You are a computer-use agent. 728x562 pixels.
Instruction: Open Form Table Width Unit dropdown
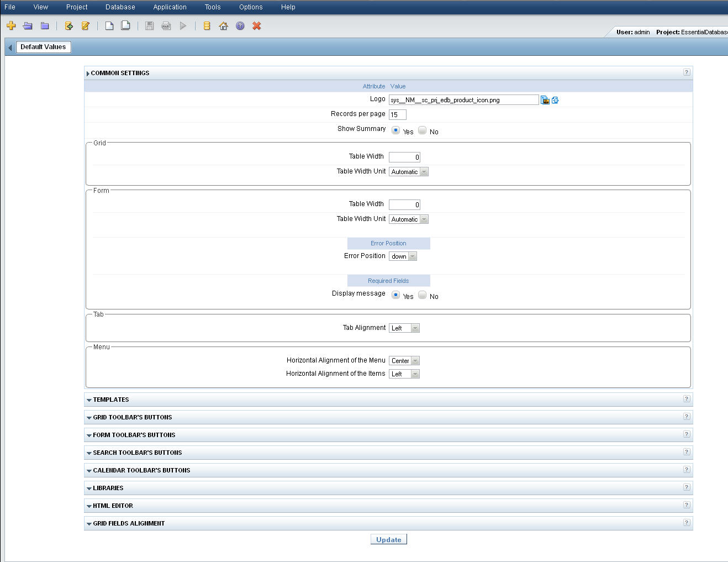click(409, 219)
